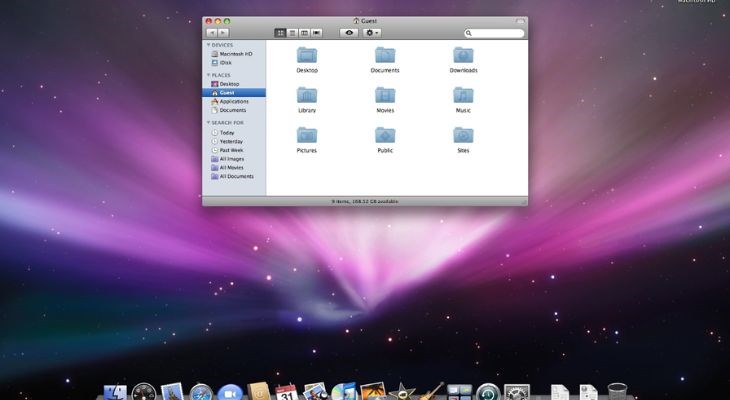This screenshot has height=400, width=730.
Task: Open the Music folder icon
Action: [463, 95]
